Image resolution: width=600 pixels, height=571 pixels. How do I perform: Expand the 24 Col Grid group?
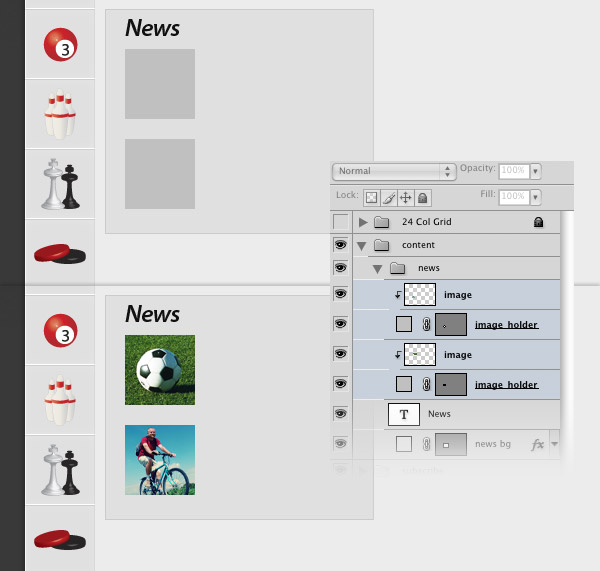tap(363, 222)
